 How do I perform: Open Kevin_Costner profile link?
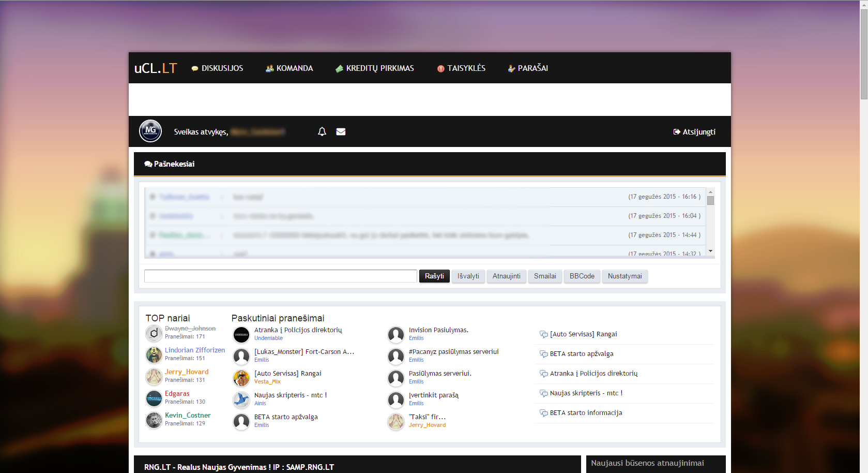click(188, 416)
